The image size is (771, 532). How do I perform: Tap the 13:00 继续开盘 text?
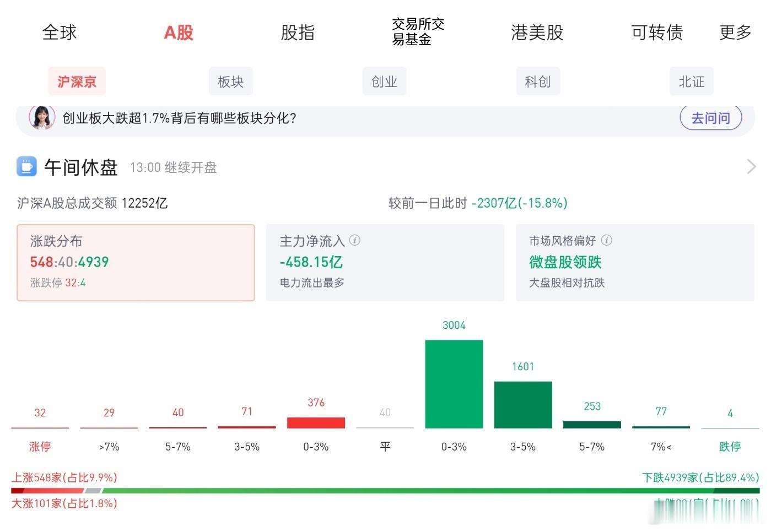tap(174, 167)
